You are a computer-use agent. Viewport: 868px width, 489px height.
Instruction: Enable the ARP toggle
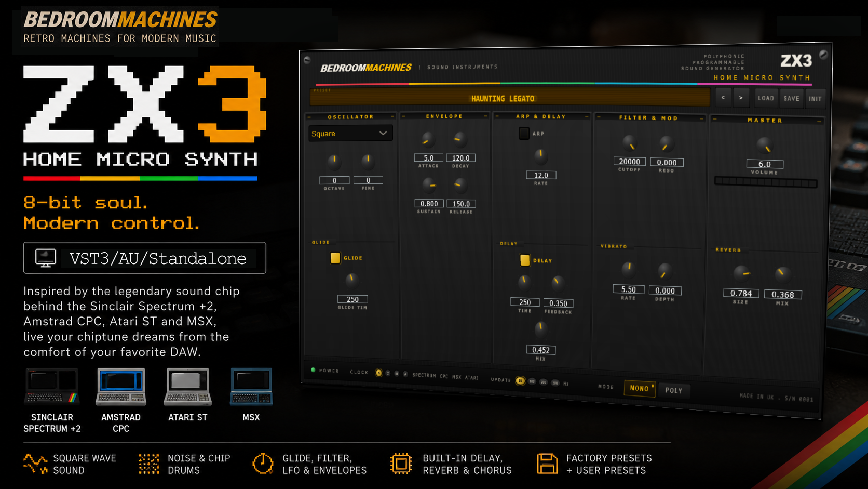[524, 134]
